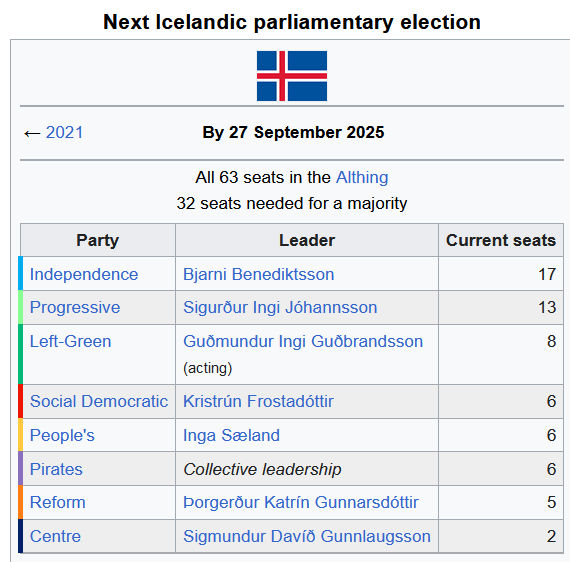Open Inga Sæland's page
Screen dimensions: 570x562
pos(231,435)
